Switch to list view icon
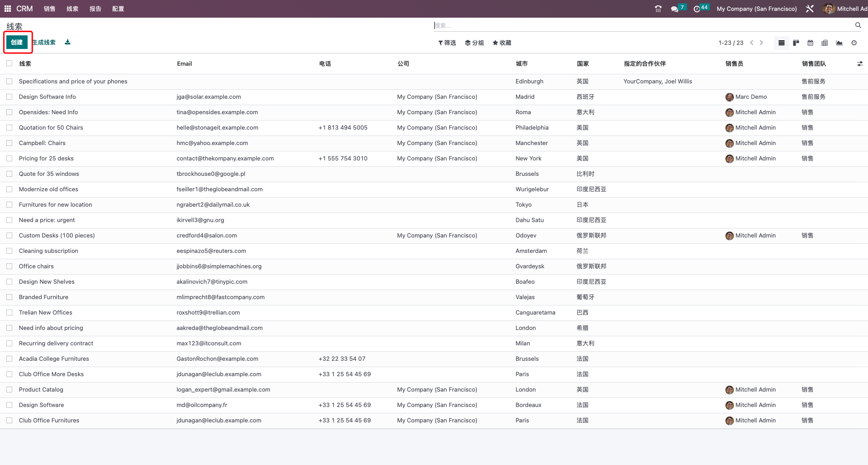 coord(782,43)
